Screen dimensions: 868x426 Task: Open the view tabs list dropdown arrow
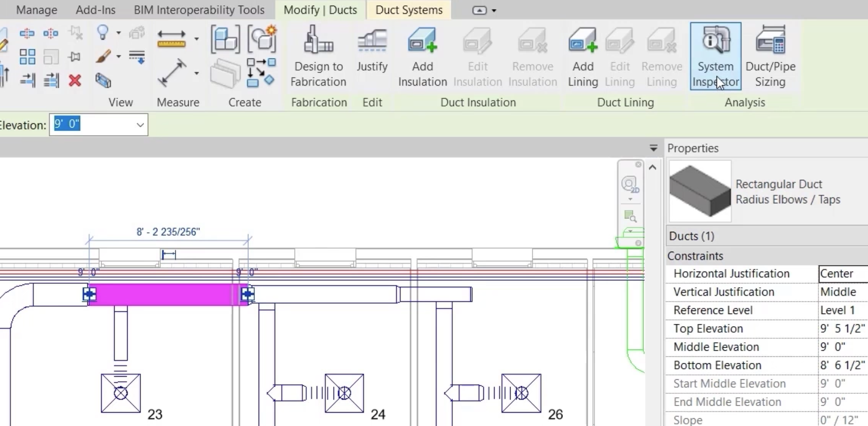[x=653, y=148]
